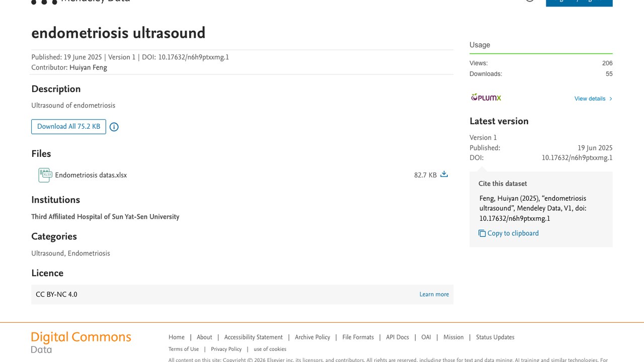Open the Archive Policy link
The width and height of the screenshot is (644, 362).
(x=312, y=337)
